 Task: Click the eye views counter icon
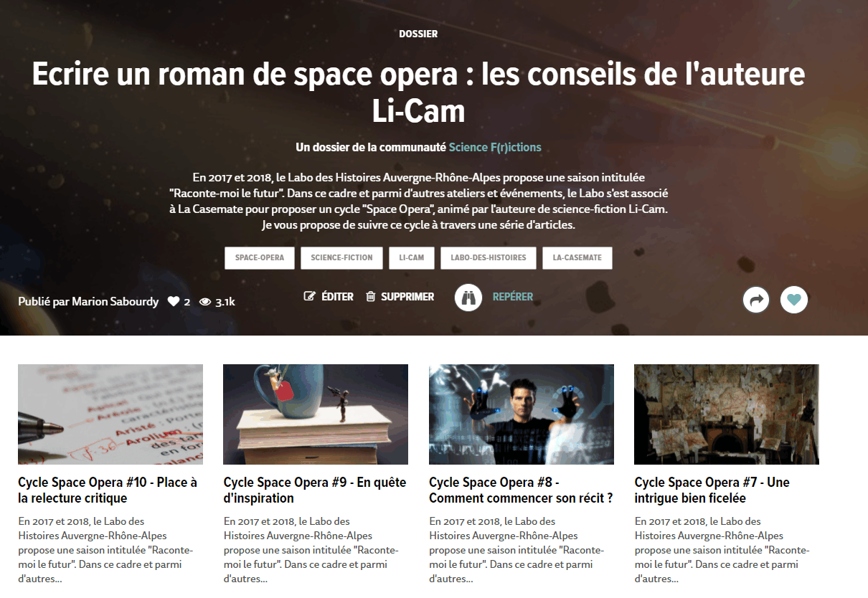point(205,302)
